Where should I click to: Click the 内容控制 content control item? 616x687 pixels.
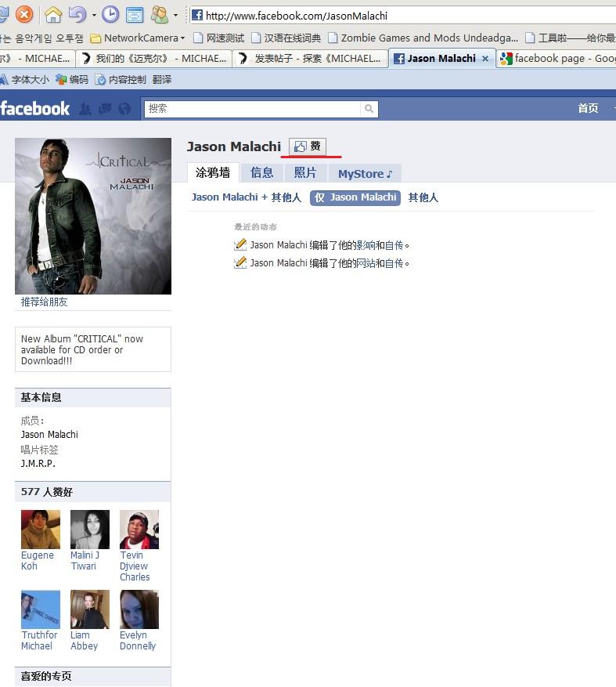121,79
